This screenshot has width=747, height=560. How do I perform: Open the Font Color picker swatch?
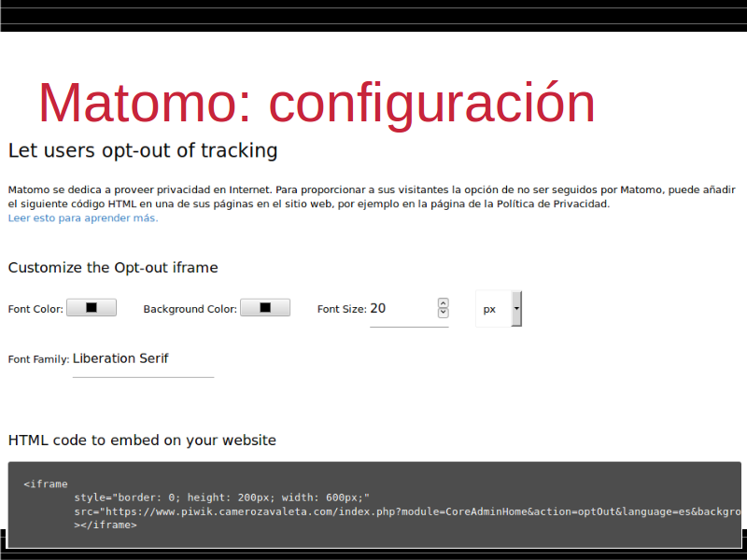pos(91,308)
